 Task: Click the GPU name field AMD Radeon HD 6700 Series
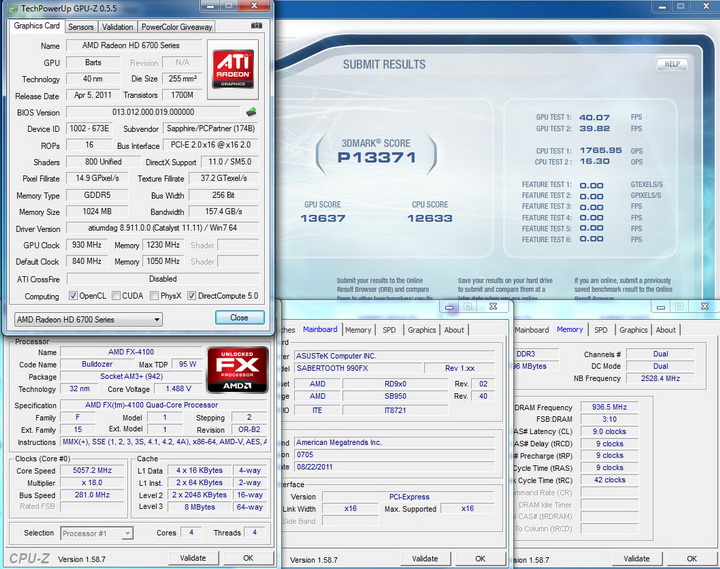[134, 45]
